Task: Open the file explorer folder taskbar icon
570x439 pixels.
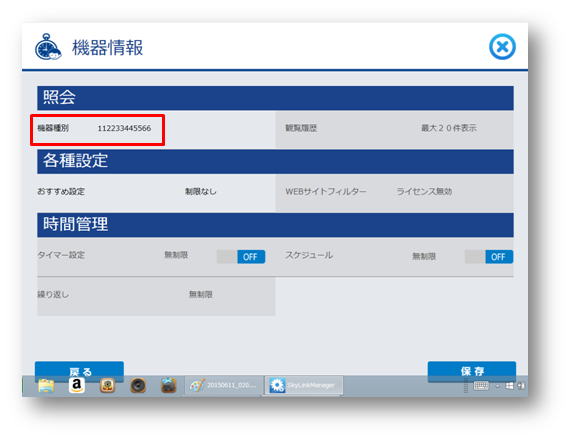Action: (46, 386)
